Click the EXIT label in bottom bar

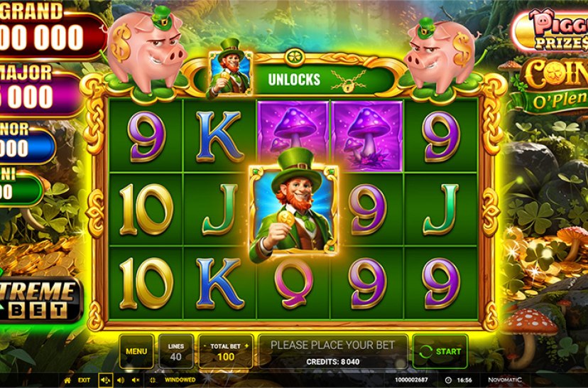(84, 380)
